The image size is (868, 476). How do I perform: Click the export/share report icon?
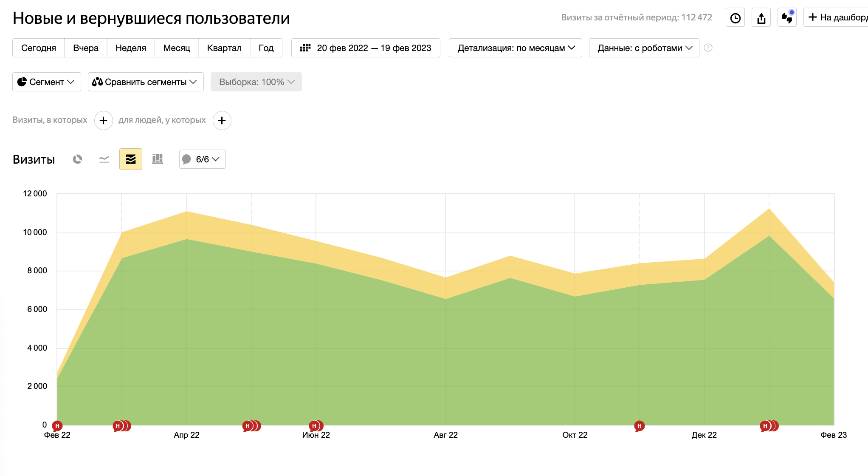(761, 18)
